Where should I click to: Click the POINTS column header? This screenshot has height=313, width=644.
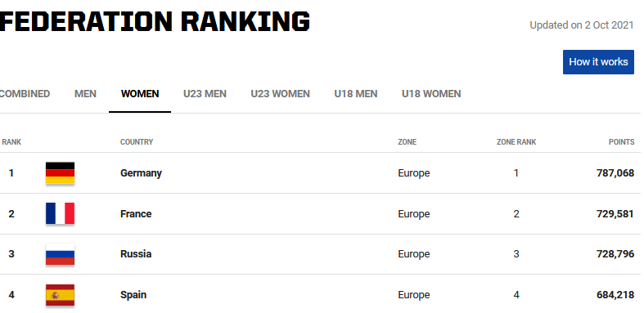point(621,142)
